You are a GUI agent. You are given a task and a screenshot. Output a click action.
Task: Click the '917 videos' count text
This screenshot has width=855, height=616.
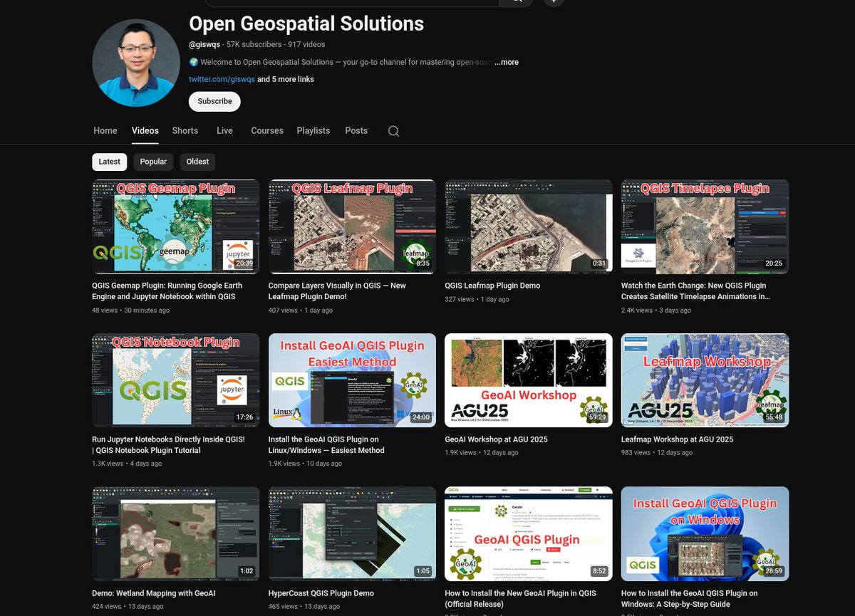tap(306, 44)
